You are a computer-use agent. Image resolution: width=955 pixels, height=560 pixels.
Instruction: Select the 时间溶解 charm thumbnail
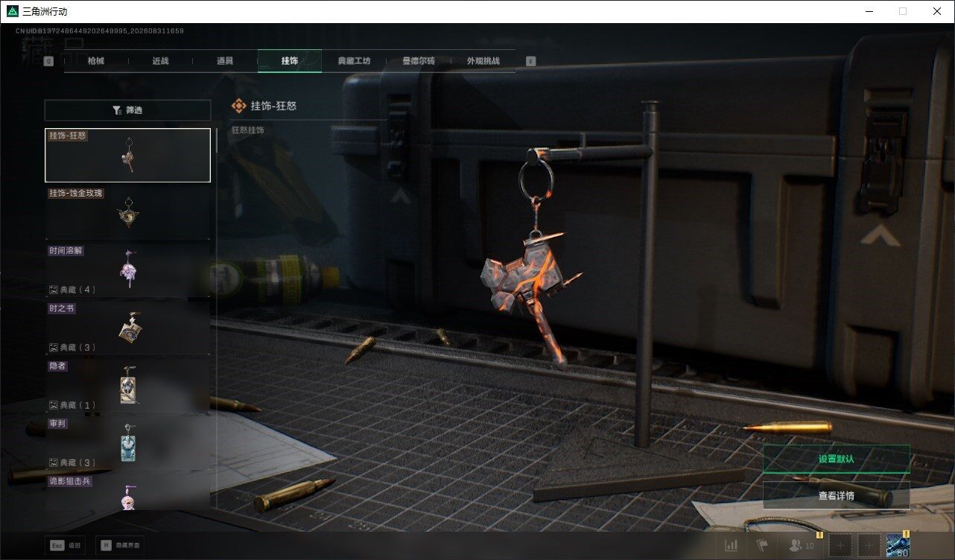(127, 270)
